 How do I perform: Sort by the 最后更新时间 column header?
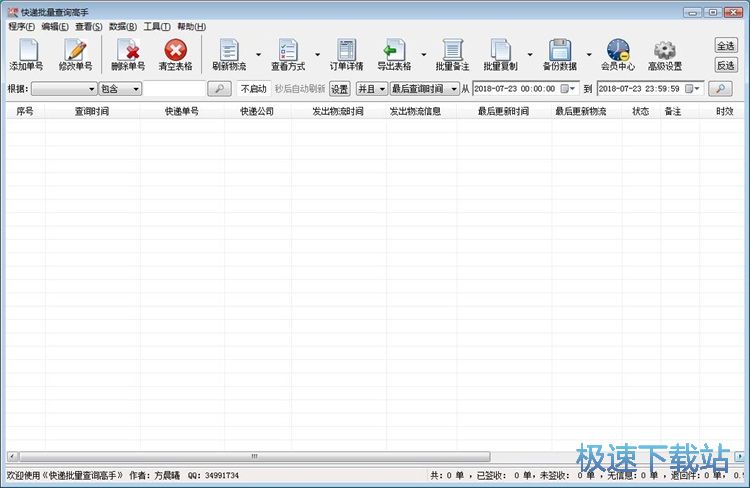click(x=504, y=111)
